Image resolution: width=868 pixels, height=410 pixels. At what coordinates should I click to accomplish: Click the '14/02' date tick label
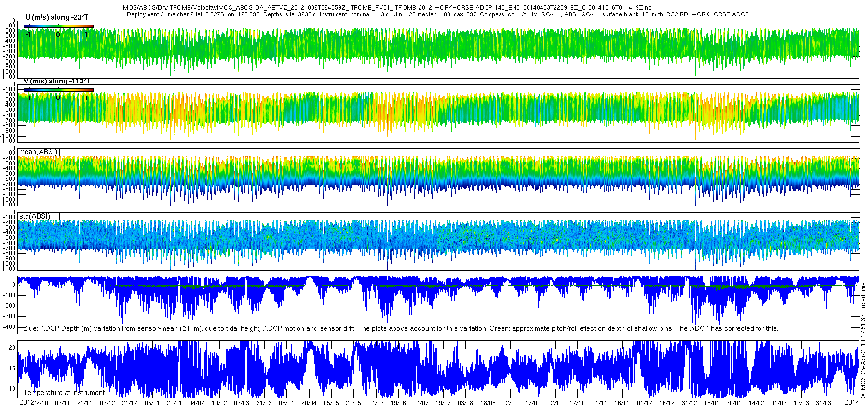[756, 403]
